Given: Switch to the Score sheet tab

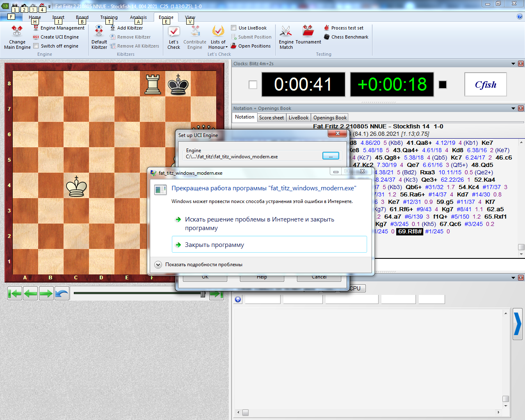Looking at the screenshot, I should pos(272,118).
